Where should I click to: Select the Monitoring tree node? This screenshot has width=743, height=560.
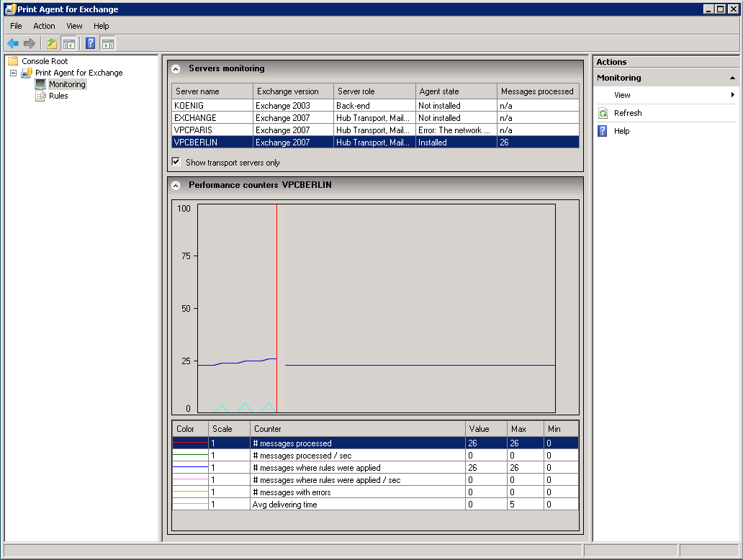pos(67,84)
